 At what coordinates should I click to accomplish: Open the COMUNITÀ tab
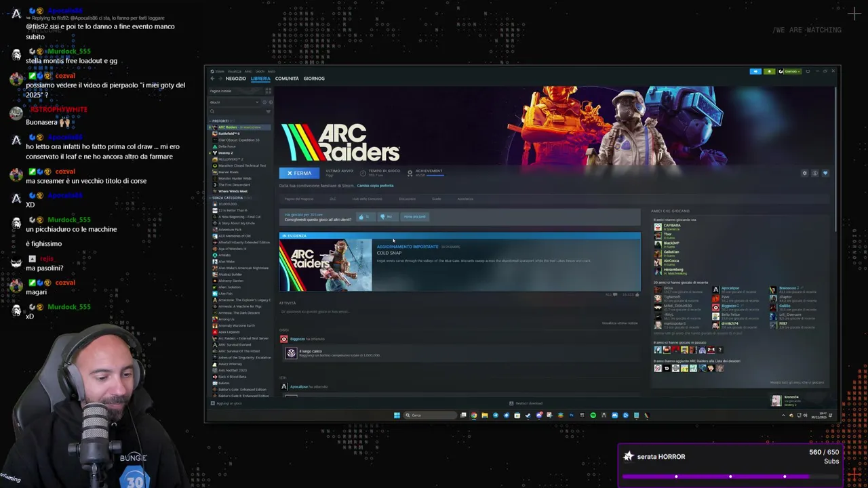pyautogui.click(x=287, y=79)
